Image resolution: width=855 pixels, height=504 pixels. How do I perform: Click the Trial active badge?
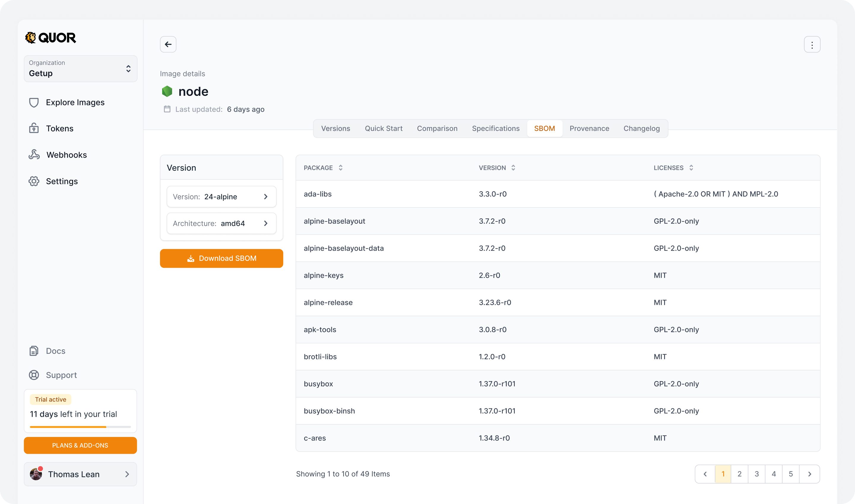(x=50, y=400)
